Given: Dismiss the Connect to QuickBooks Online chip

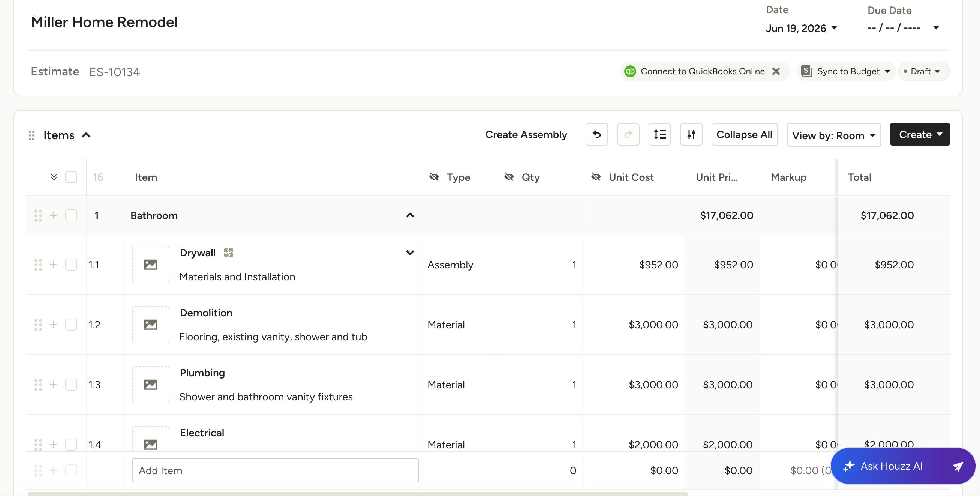Looking at the screenshot, I should (x=776, y=71).
